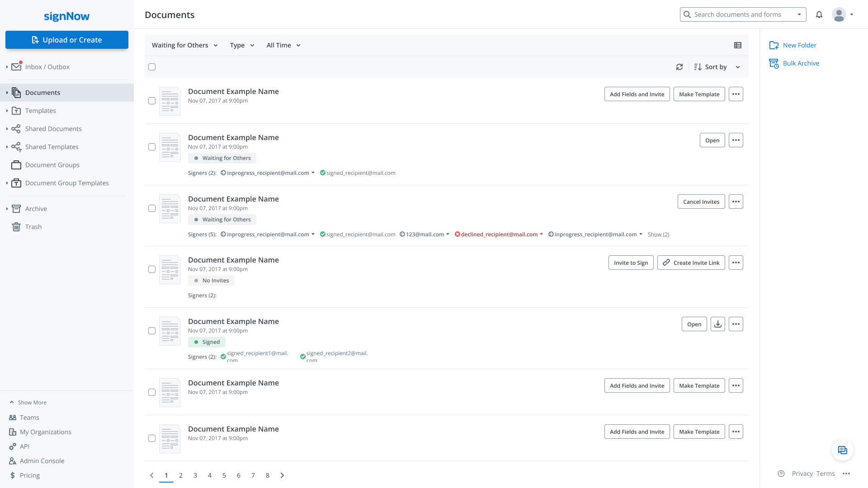Open more options for No Invites document

click(736, 263)
